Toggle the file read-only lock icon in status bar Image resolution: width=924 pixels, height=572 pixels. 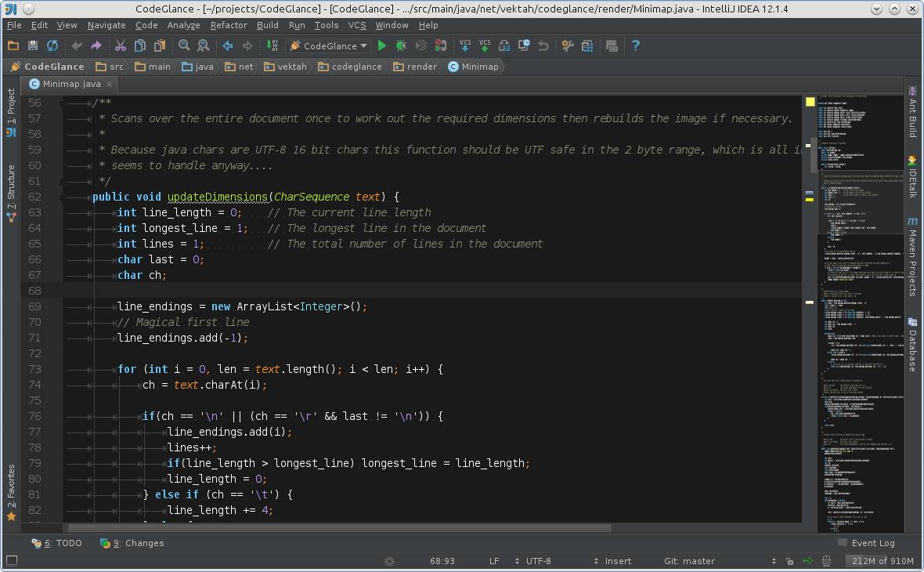789,561
